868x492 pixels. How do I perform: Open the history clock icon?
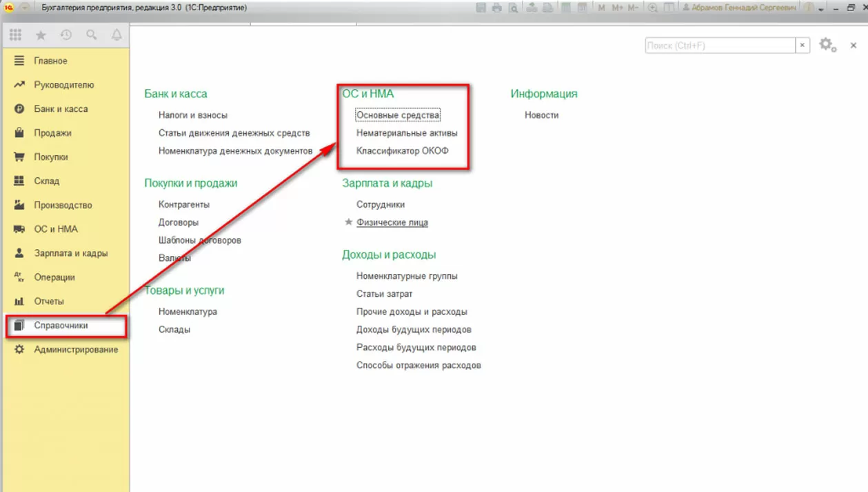point(66,35)
